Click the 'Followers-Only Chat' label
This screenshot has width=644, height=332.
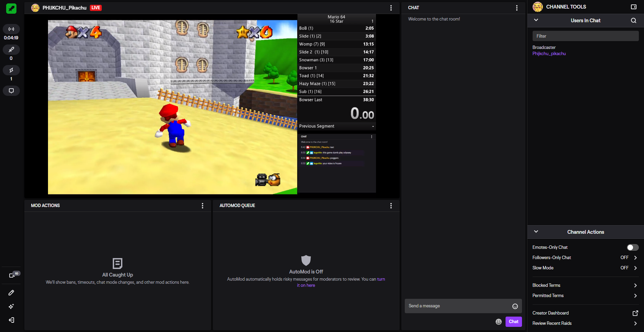(552, 258)
